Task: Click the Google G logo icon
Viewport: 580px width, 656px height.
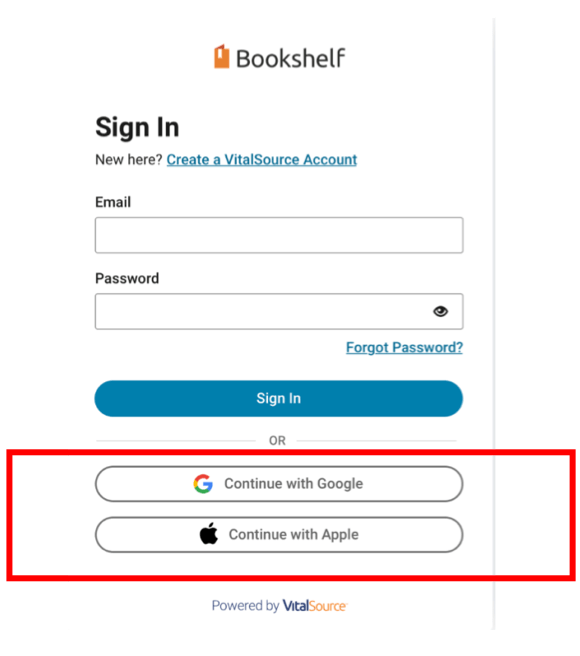Action: tap(203, 484)
